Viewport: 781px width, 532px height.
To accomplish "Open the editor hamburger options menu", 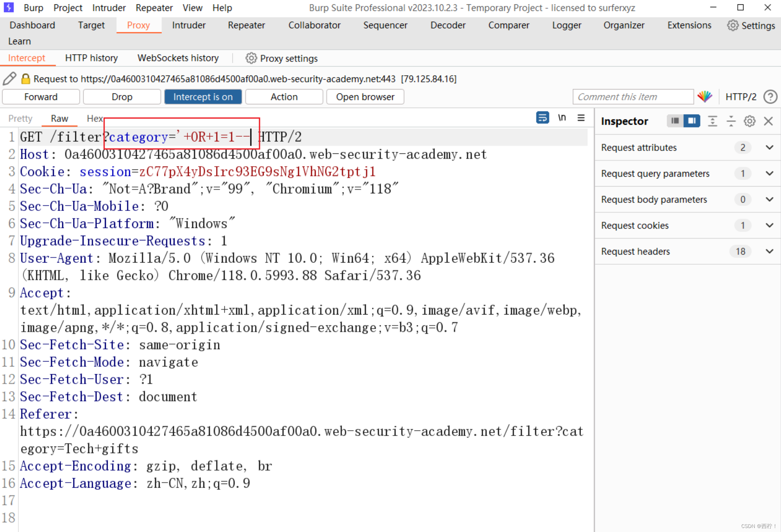I will [x=581, y=118].
